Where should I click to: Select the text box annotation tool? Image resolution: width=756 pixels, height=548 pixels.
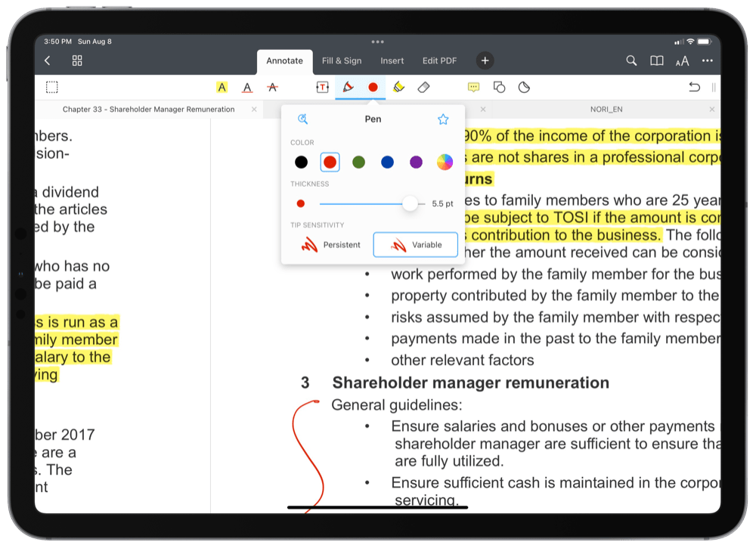(321, 87)
